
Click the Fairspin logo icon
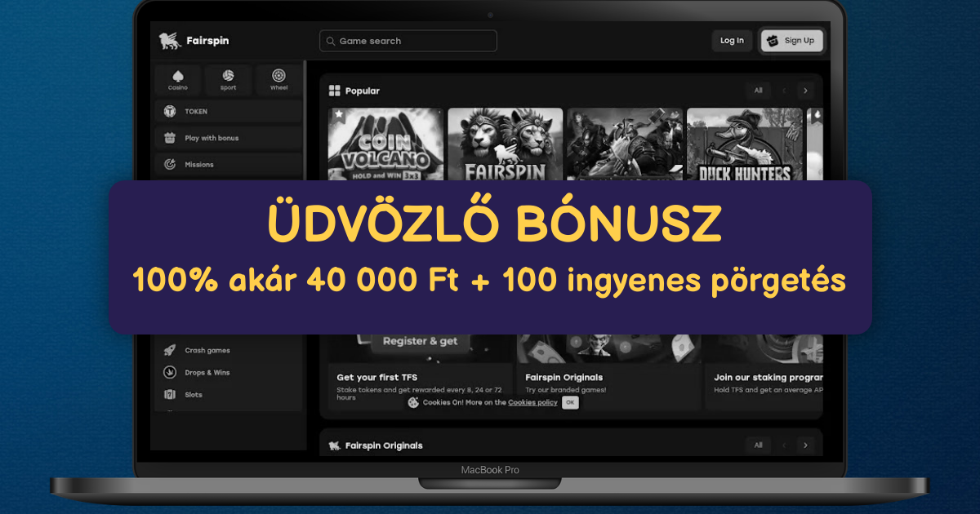[169, 41]
